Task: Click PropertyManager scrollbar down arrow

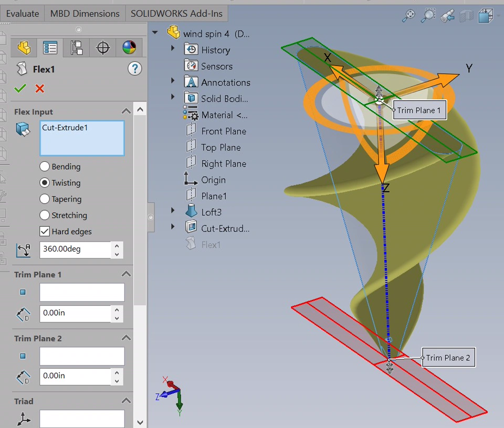Action: tap(140, 422)
